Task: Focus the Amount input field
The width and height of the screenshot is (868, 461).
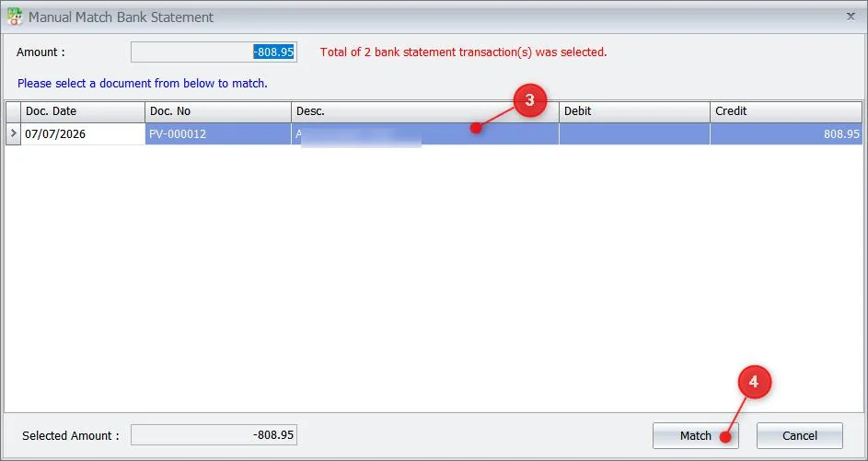Action: [214, 52]
